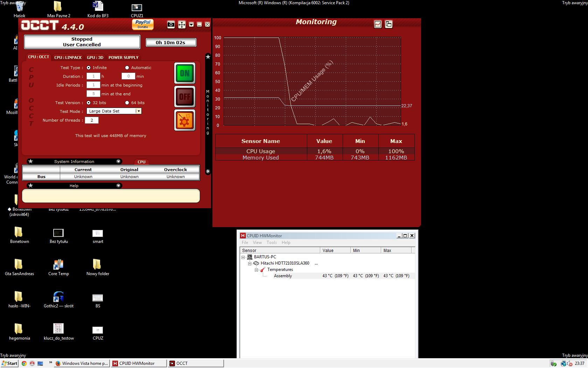This screenshot has width=588, height=368.
Task: Collapse the System Information section arrow
Action: pyautogui.click(x=118, y=161)
